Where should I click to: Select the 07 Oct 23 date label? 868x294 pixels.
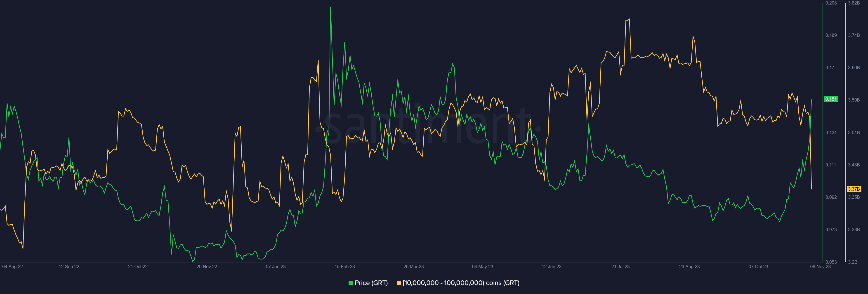(x=758, y=267)
